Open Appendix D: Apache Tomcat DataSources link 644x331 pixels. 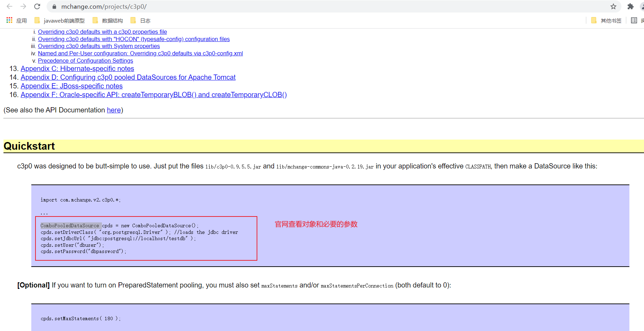pos(128,77)
